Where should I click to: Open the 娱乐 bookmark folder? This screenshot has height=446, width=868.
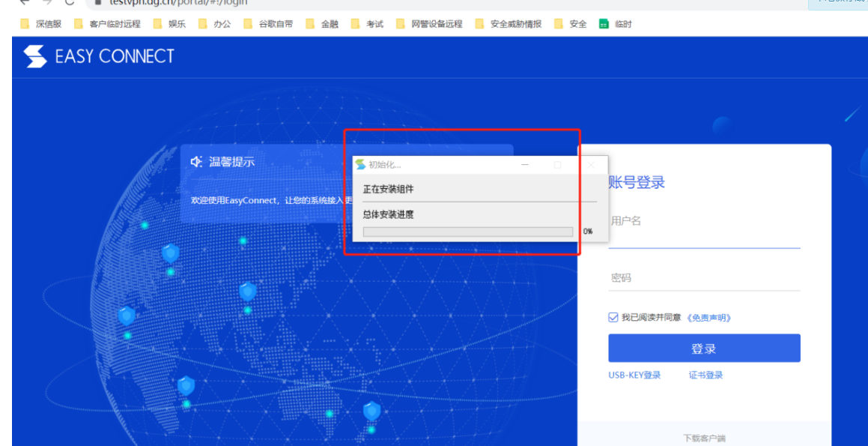click(170, 24)
